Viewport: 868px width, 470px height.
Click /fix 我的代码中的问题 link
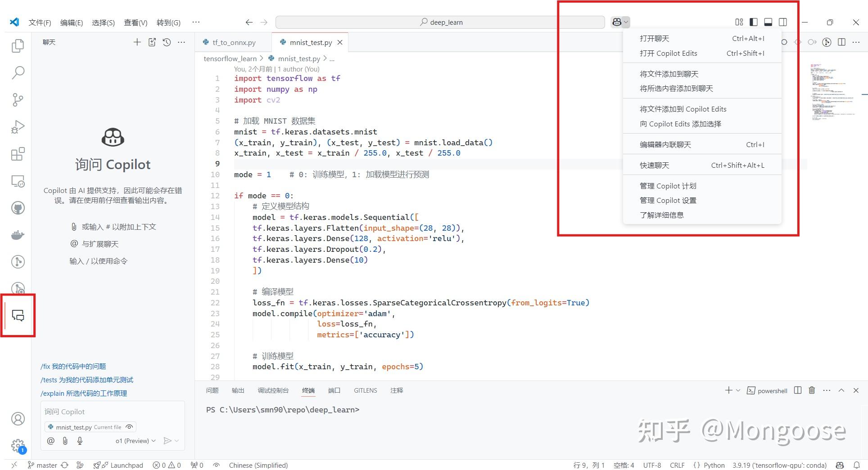[x=73, y=367]
